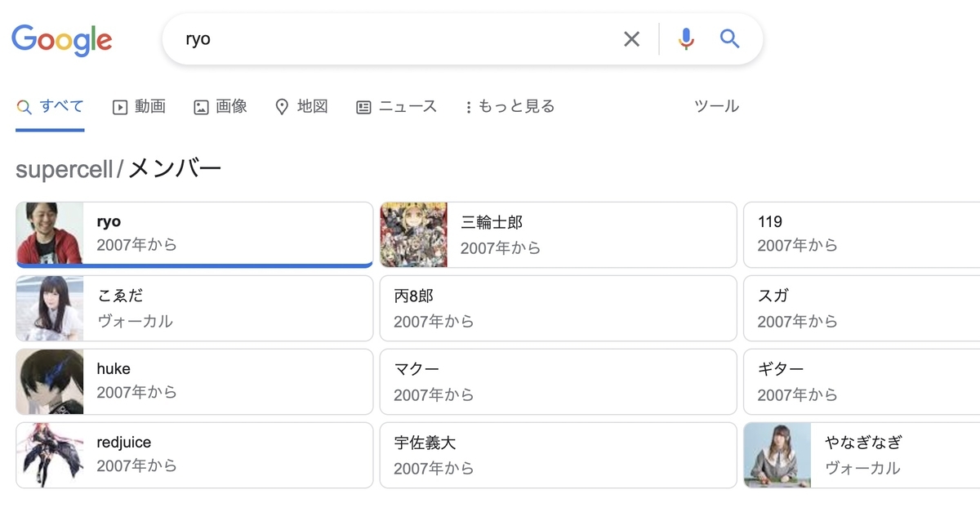Select the 119 member card
This screenshot has width=980, height=512.
[x=862, y=234]
